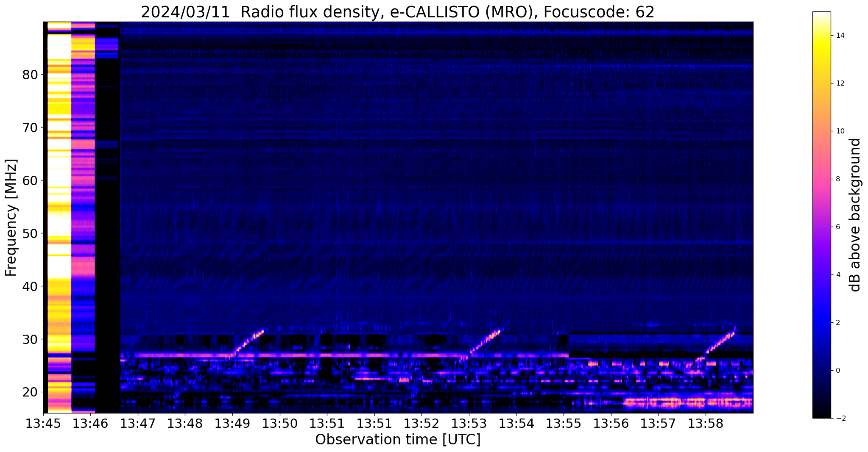
Task: Click the 13:57 time tick label
Action: click(x=658, y=424)
